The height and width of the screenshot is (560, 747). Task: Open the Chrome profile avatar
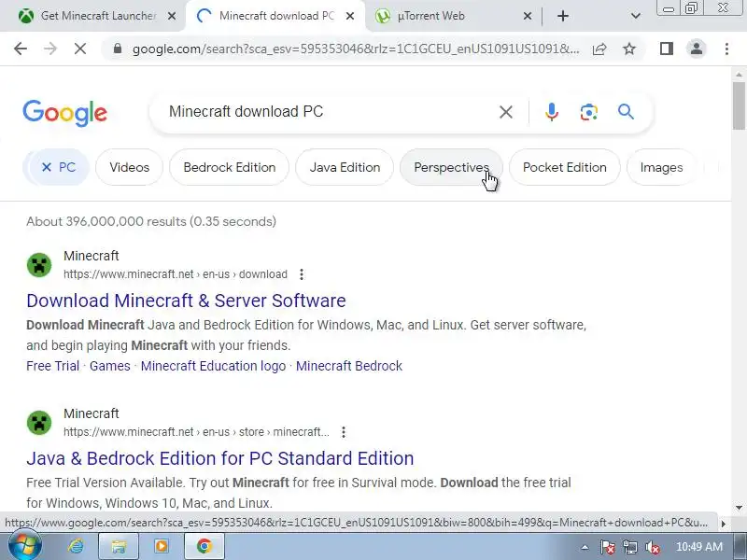[696, 49]
